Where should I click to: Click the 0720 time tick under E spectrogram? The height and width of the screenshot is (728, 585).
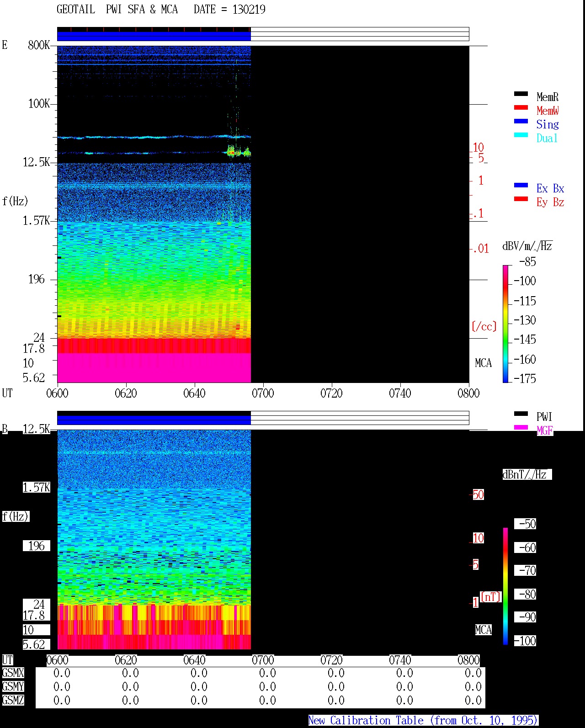[x=331, y=393]
